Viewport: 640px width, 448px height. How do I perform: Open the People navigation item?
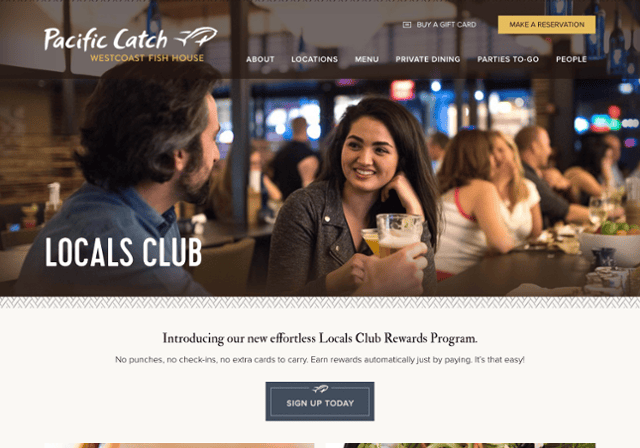pos(571,59)
